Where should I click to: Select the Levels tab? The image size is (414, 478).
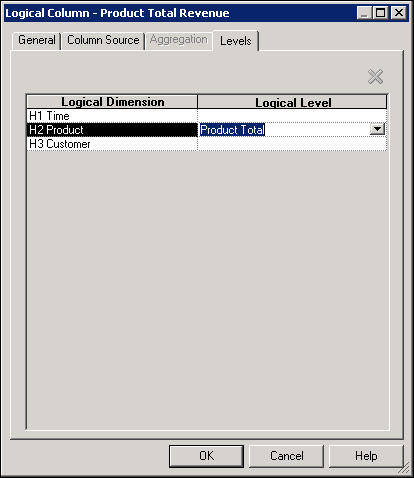pyautogui.click(x=236, y=41)
